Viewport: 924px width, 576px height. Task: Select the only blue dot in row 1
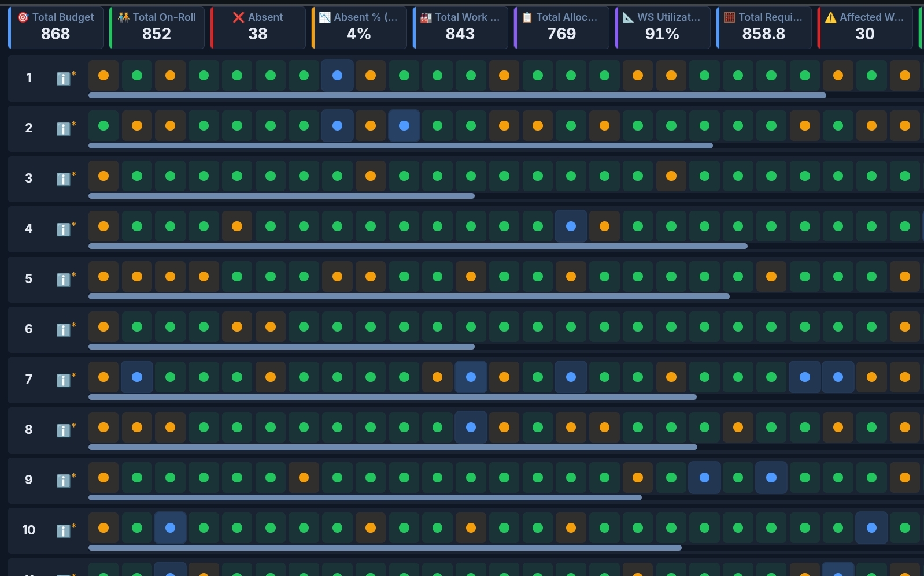337,75
